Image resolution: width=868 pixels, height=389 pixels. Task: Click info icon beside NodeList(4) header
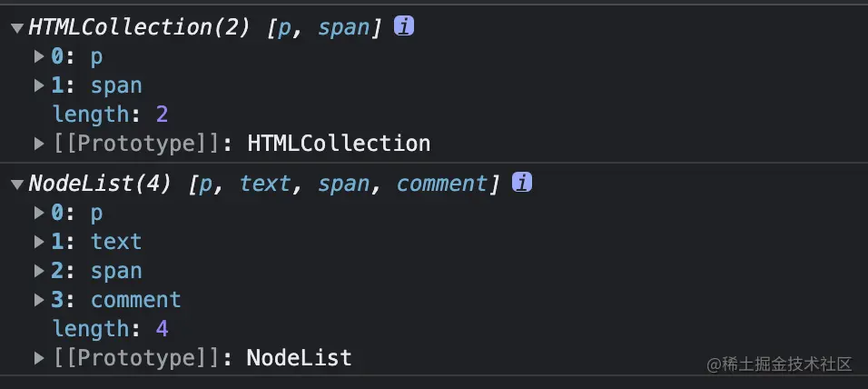(521, 183)
